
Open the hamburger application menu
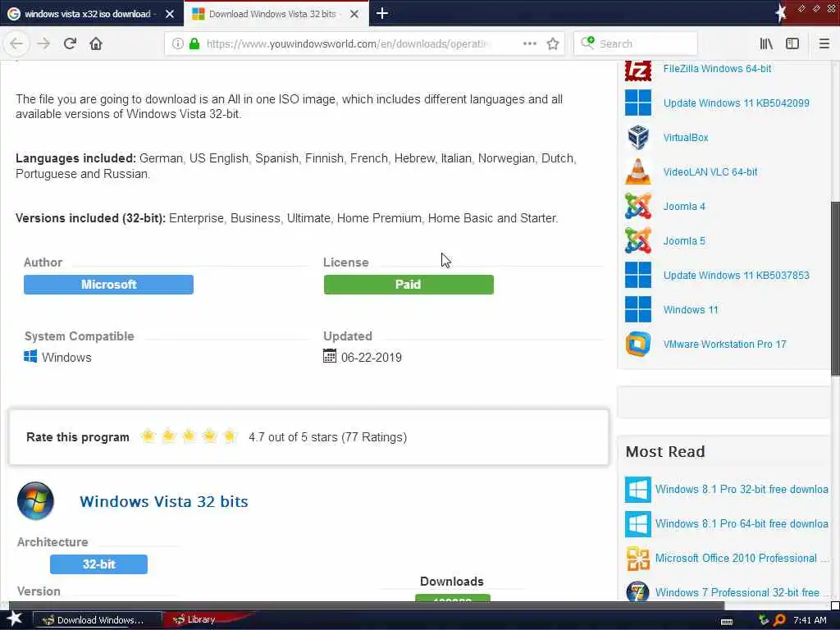coord(824,43)
